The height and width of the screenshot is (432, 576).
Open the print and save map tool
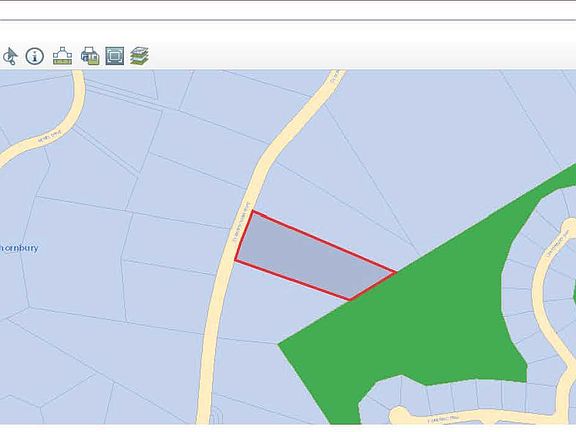90,56
